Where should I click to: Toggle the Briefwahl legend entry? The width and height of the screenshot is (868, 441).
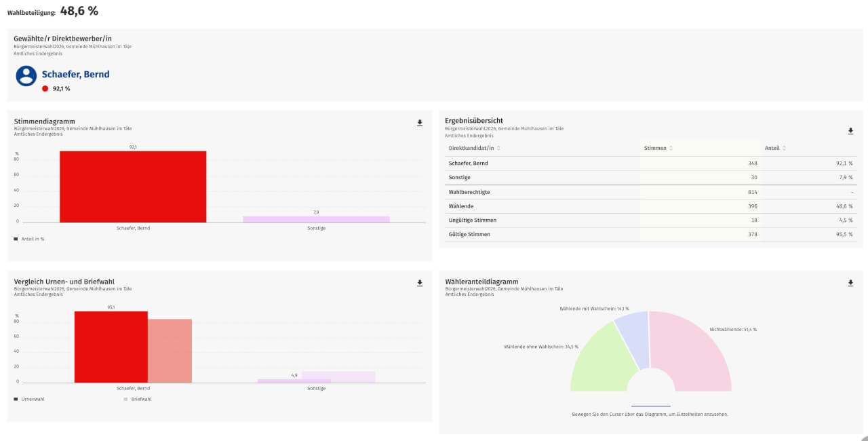138,400
